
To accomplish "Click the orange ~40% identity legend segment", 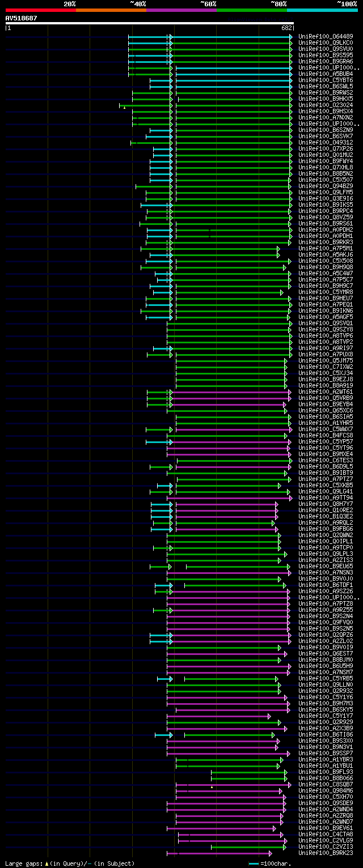I will click(x=111, y=10).
